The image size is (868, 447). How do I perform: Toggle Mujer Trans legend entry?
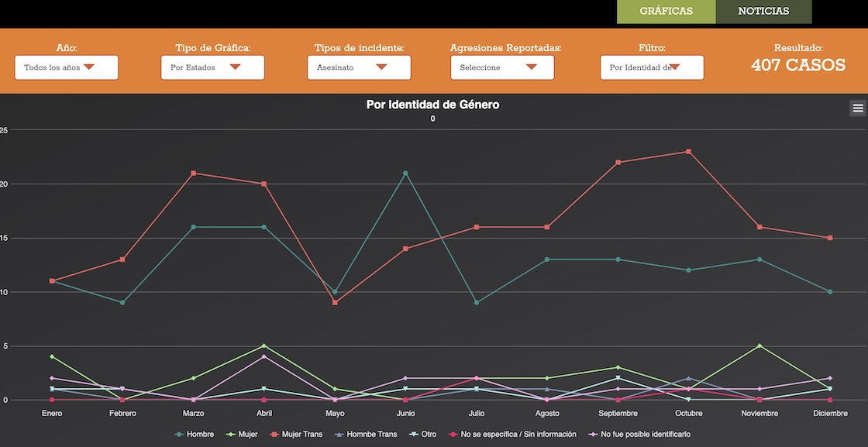[298, 435]
